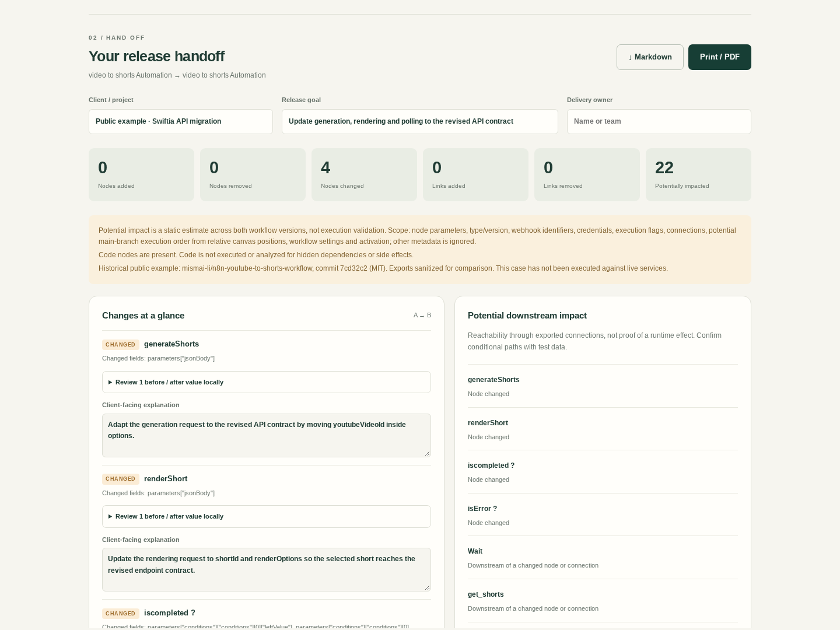Click 'Potential downstream impact' heading
Image resolution: width=840 pixels, height=630 pixels.
coord(527,316)
